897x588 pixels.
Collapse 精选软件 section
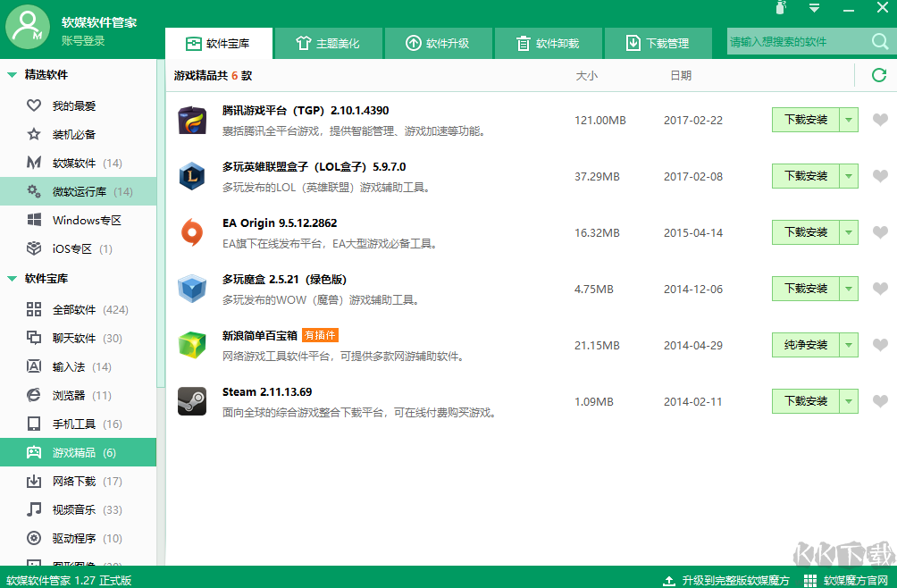[12, 75]
